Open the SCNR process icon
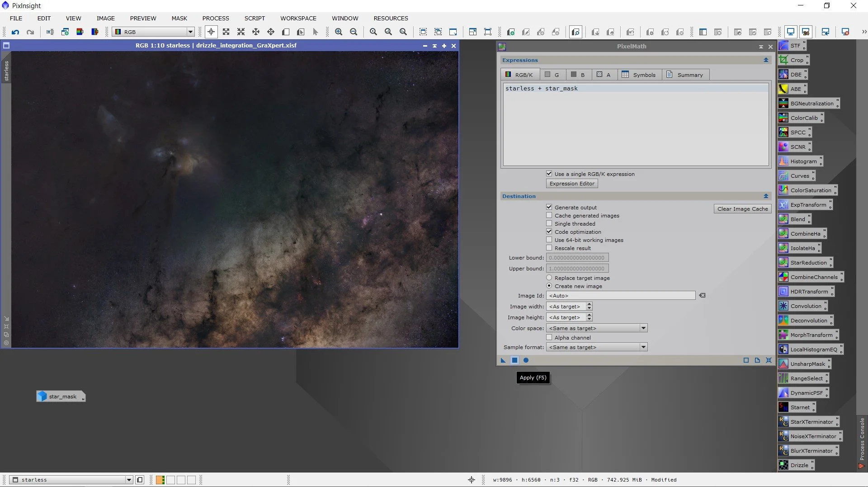This screenshot has height=487, width=868. coord(795,147)
